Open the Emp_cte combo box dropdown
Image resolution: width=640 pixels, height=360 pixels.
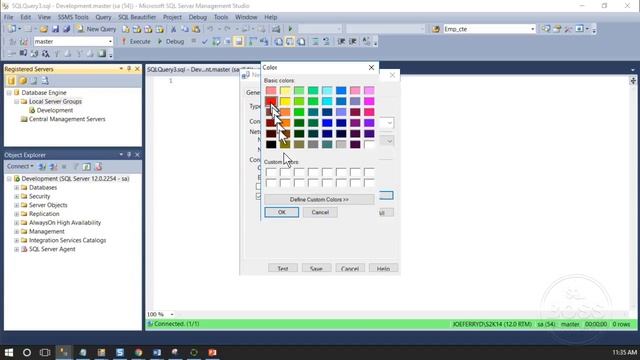(532, 29)
